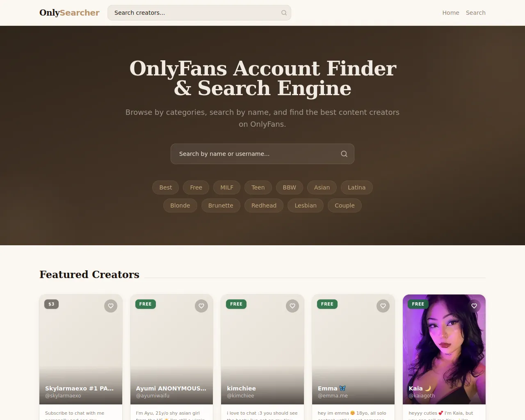Click the FREE badge on Kaia card
This screenshot has width=525, height=420.
[418, 304]
